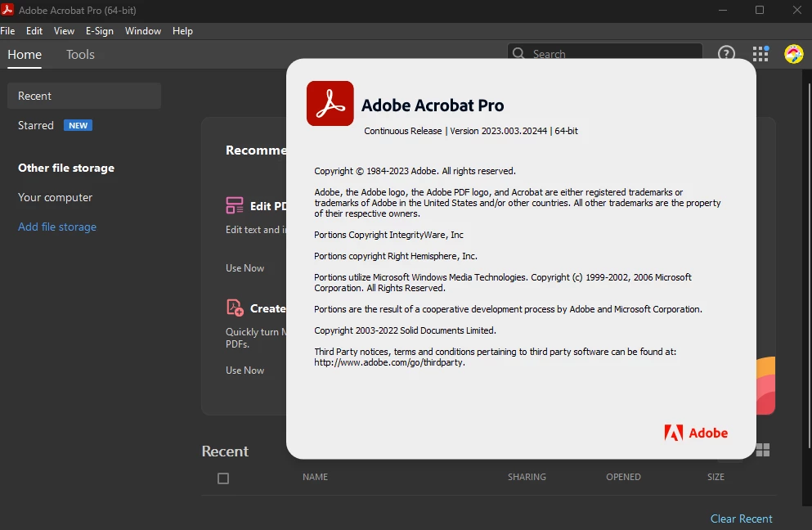
Task: Open the apps grid icon
Action: tap(760, 53)
